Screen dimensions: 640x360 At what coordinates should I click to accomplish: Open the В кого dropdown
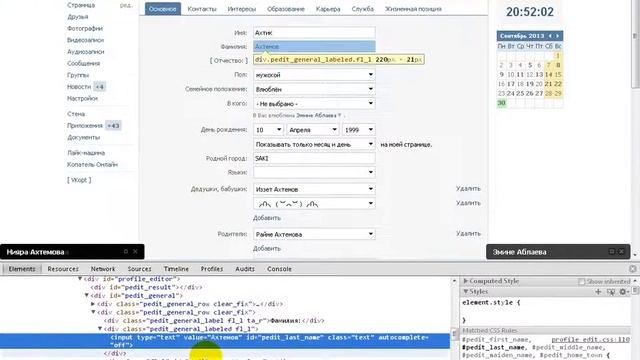click(314, 104)
